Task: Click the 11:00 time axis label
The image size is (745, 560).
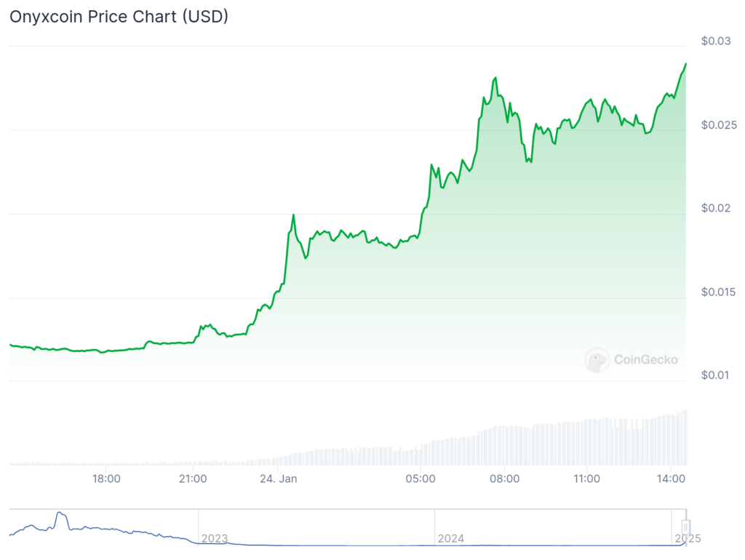Action: tap(586, 479)
